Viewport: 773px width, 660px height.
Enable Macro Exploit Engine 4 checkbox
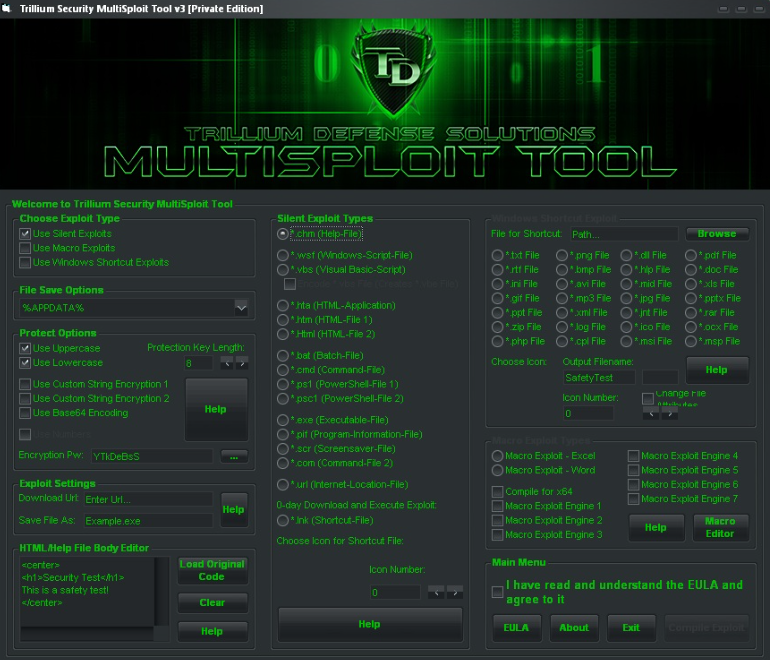coord(633,456)
